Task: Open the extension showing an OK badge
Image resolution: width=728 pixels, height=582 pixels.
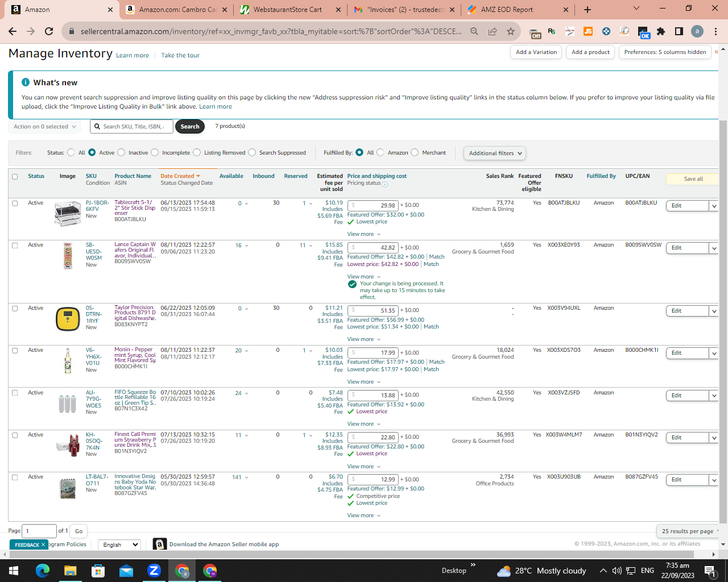Action: point(643,32)
